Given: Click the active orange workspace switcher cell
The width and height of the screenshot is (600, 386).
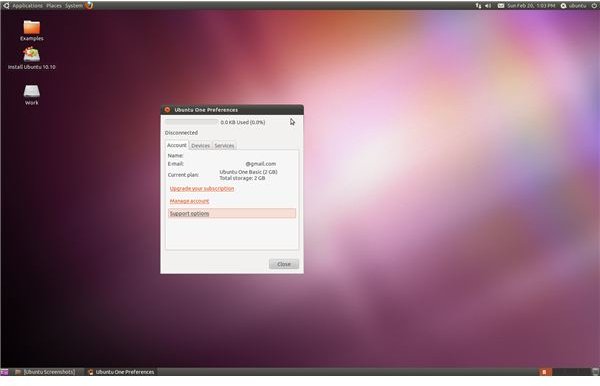Looking at the screenshot, I should click(x=546, y=372).
